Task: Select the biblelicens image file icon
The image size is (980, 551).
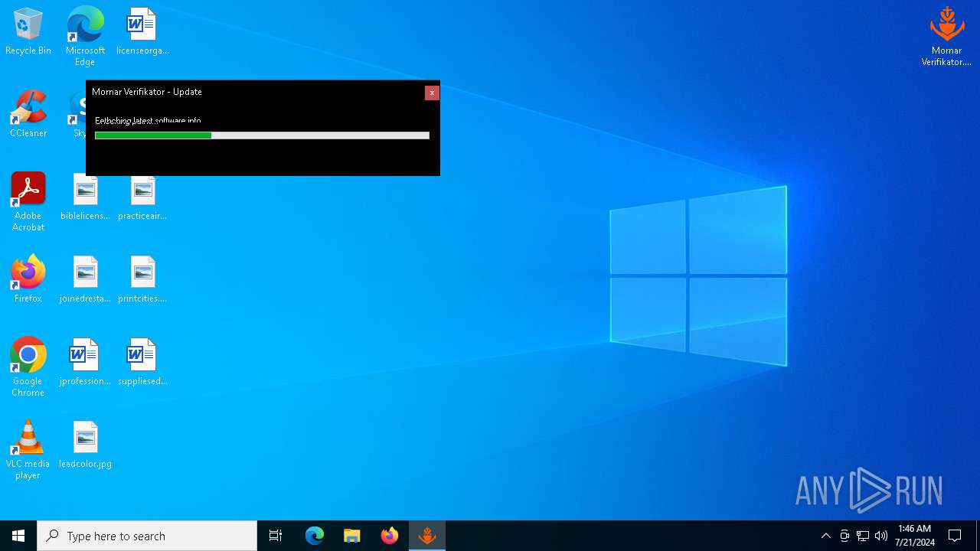Action: tap(85, 197)
